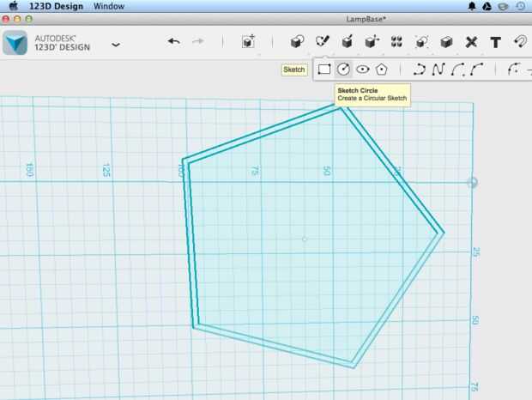Open the Window menu

[x=109, y=6]
